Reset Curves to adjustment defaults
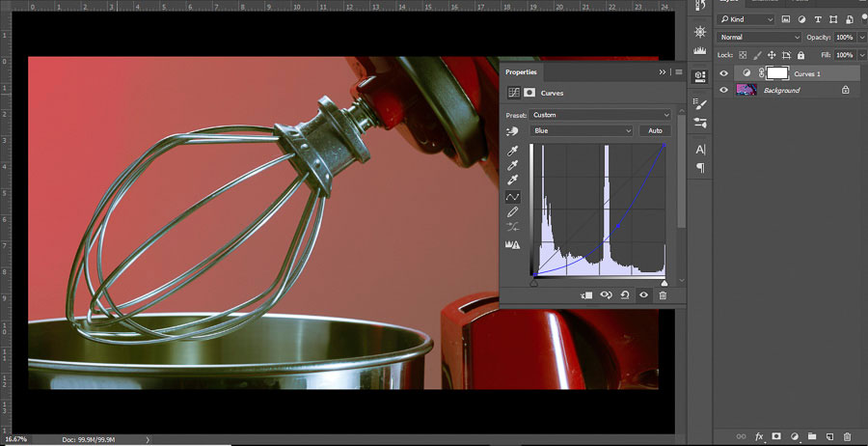868x446 pixels. (625, 295)
